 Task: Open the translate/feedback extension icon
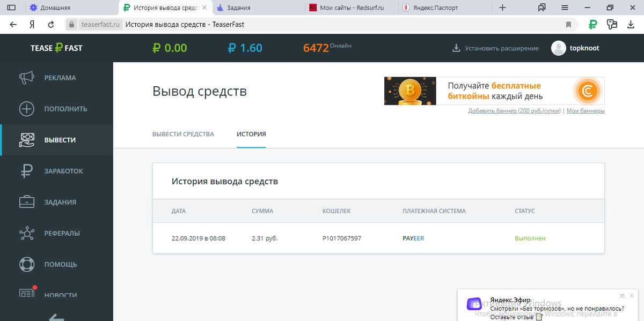pos(612,24)
